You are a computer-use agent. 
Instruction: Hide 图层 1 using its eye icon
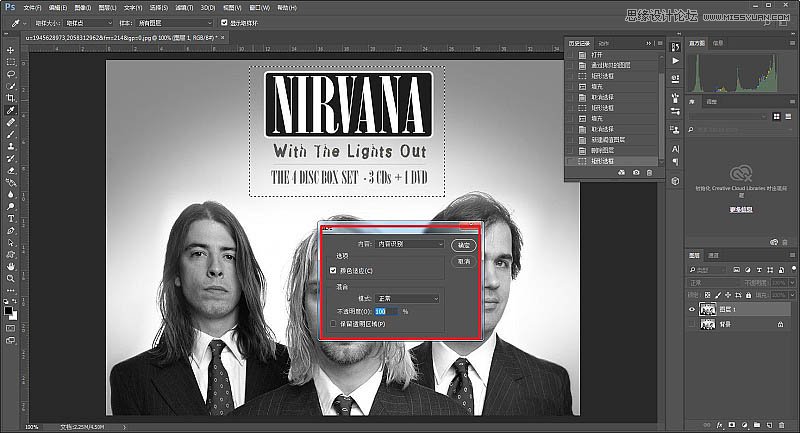(694, 310)
